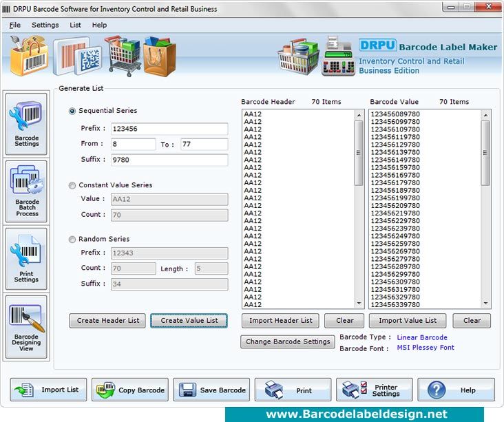The width and height of the screenshot is (504, 422).
Task: Click the Random Series Suffix field 34
Action: point(169,284)
